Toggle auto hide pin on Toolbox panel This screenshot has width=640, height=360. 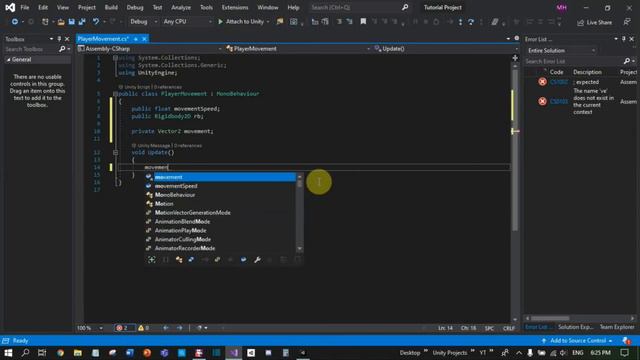click(x=59, y=39)
